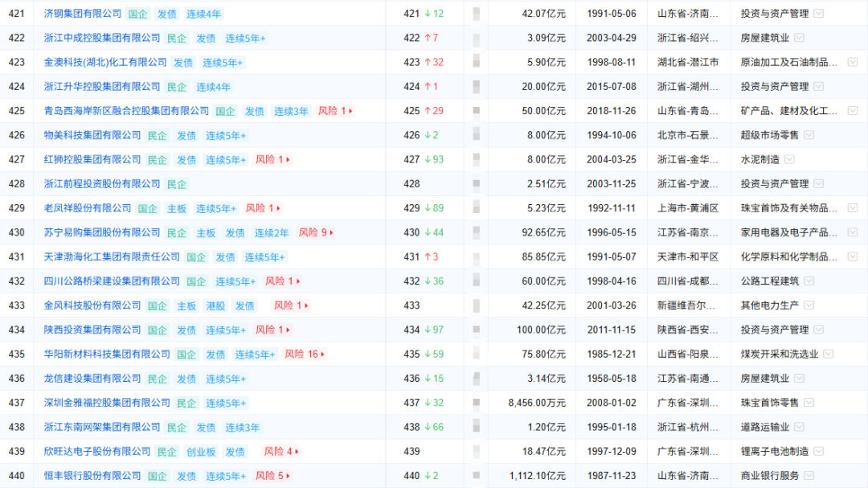Expand 风险 16 tag for 华阳新材料科技集团
The width and height of the screenshot is (868, 488).
tap(305, 354)
